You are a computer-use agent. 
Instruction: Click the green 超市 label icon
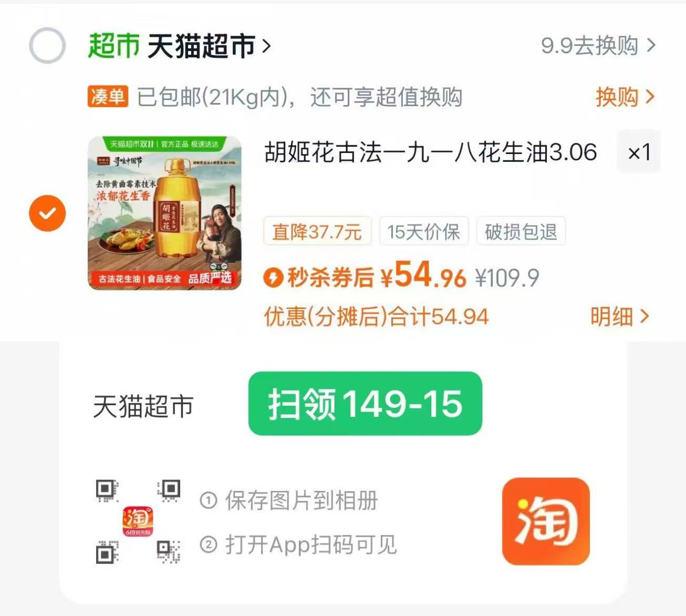pos(114,46)
